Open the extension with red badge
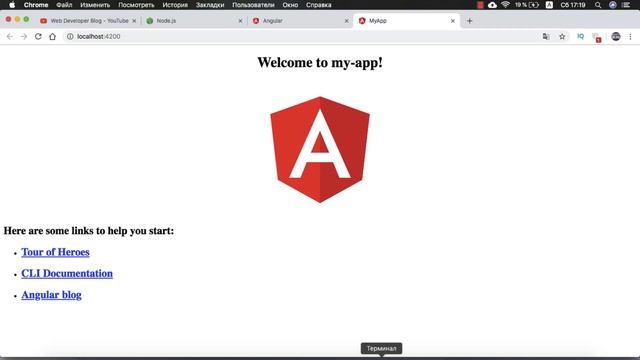Viewport: 640px width, 360px height. [597, 37]
